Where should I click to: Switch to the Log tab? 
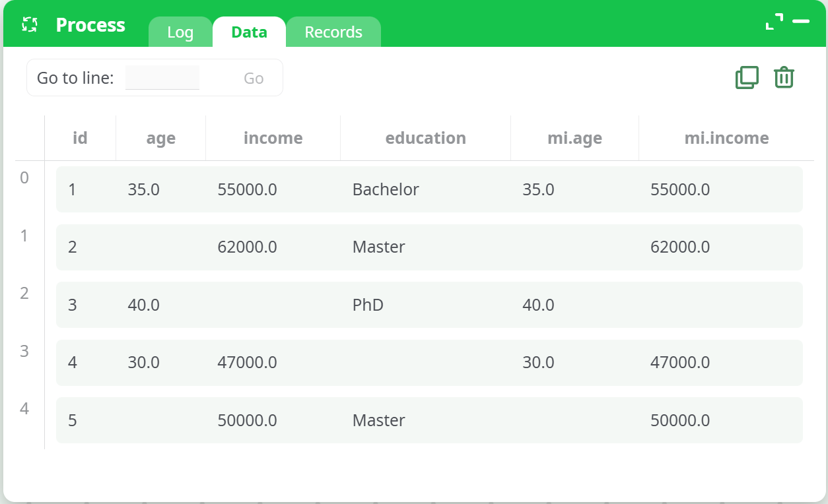pyautogui.click(x=180, y=32)
